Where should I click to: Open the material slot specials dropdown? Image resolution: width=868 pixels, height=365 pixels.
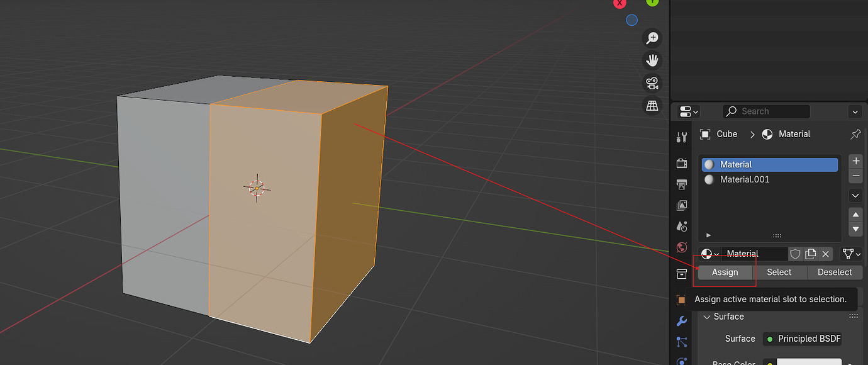pos(855,195)
